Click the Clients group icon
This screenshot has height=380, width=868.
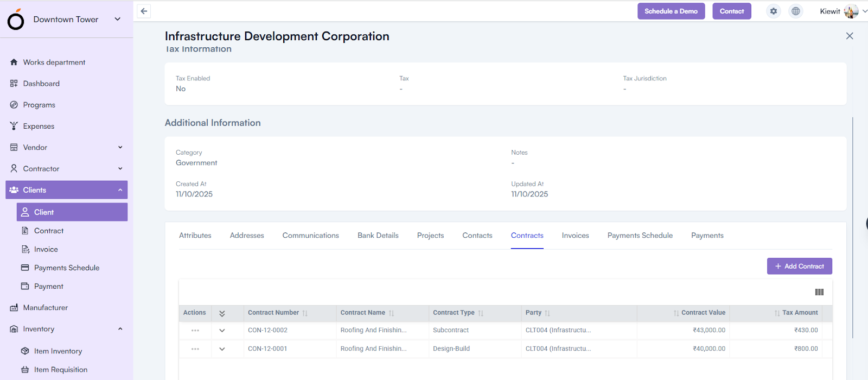pyautogui.click(x=14, y=190)
